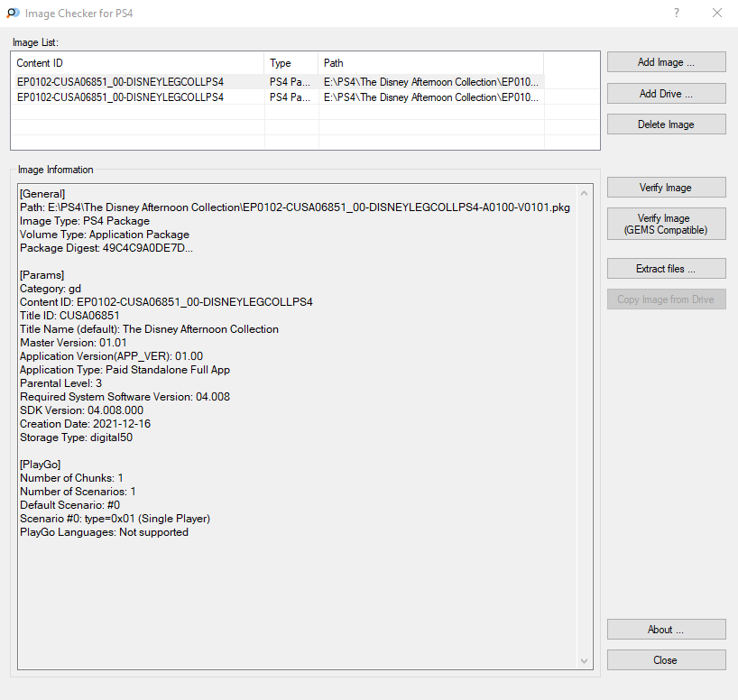Close window with the title bar X
The width and height of the screenshot is (738, 700).
tap(717, 13)
